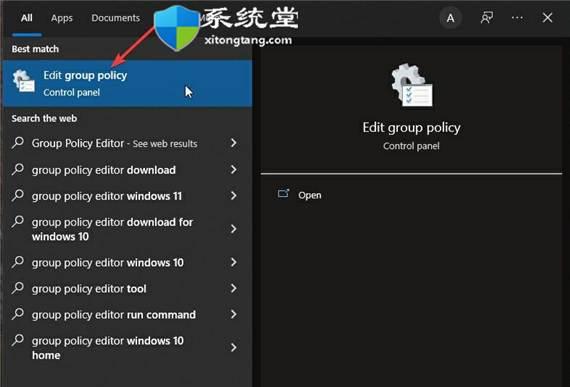Click the Edit group policy gear icon in results list
The width and height of the screenshot is (570, 387).
coord(23,81)
